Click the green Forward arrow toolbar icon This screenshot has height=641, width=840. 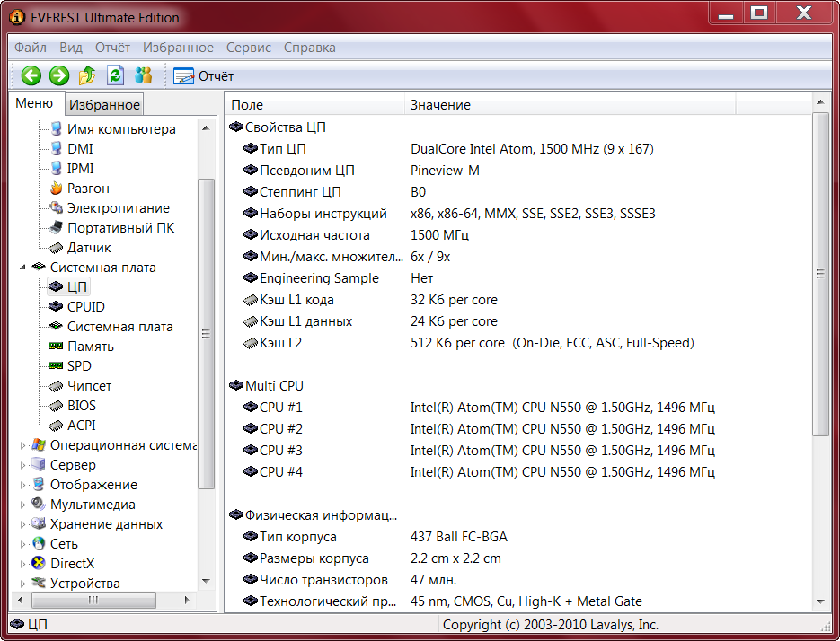[x=59, y=76]
